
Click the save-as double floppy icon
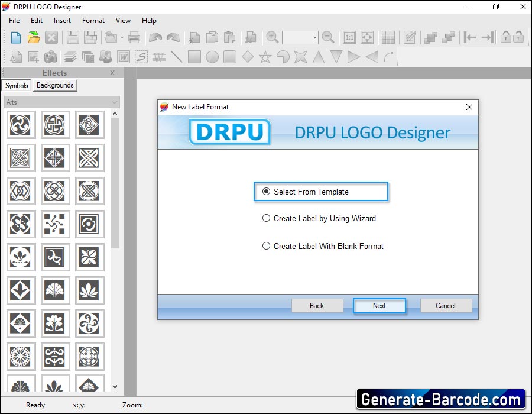pyautogui.click(x=90, y=37)
